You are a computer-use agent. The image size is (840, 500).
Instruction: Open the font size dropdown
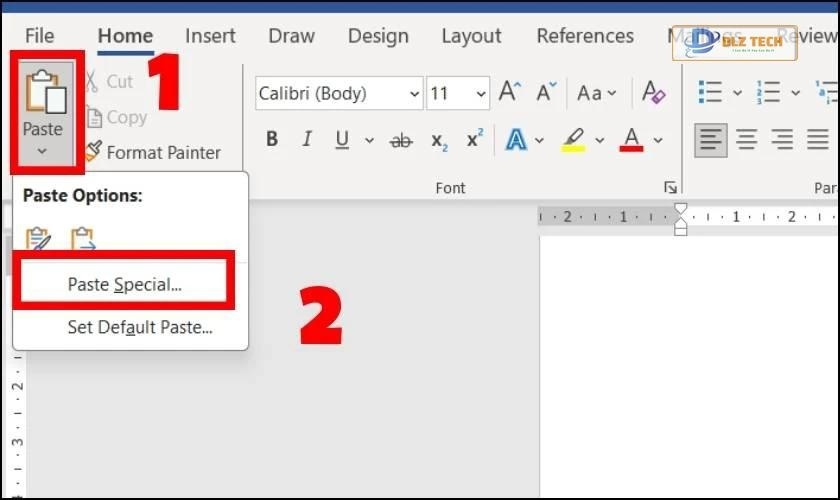pos(481,94)
